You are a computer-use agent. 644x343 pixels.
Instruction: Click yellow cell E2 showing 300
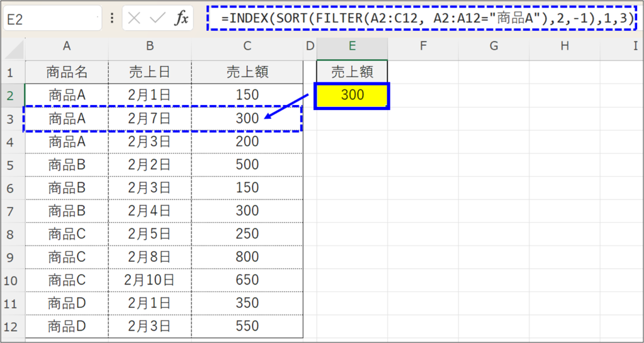point(352,95)
